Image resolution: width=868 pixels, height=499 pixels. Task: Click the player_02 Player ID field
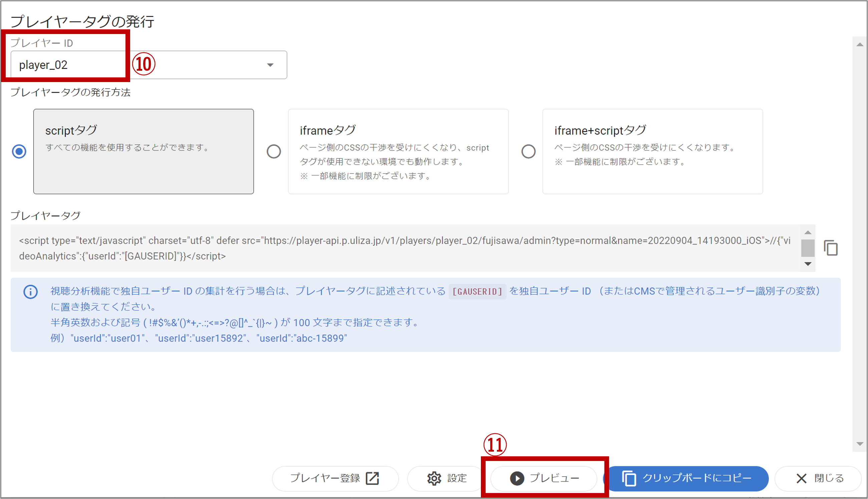coord(149,65)
